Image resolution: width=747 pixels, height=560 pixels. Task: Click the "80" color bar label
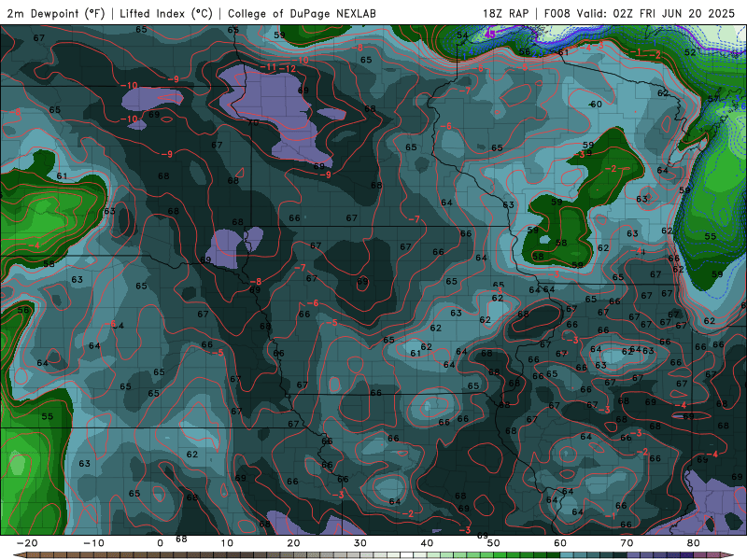694,543
